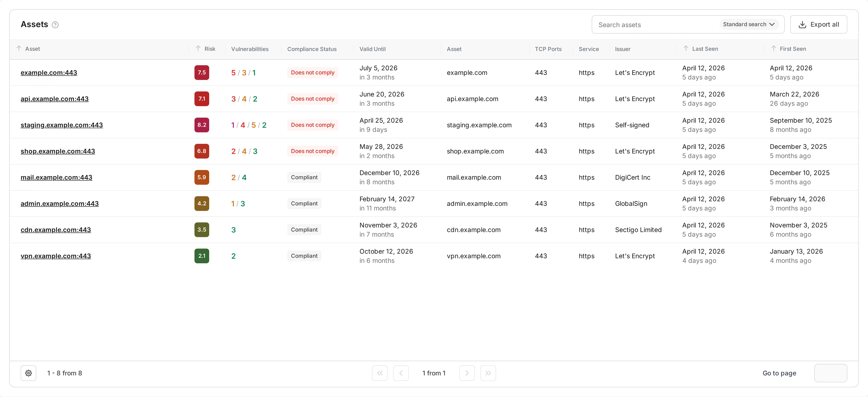Viewport: 868px width, 397px height.
Task: Click 'shop.example.com' host name cell
Action: [x=475, y=152]
